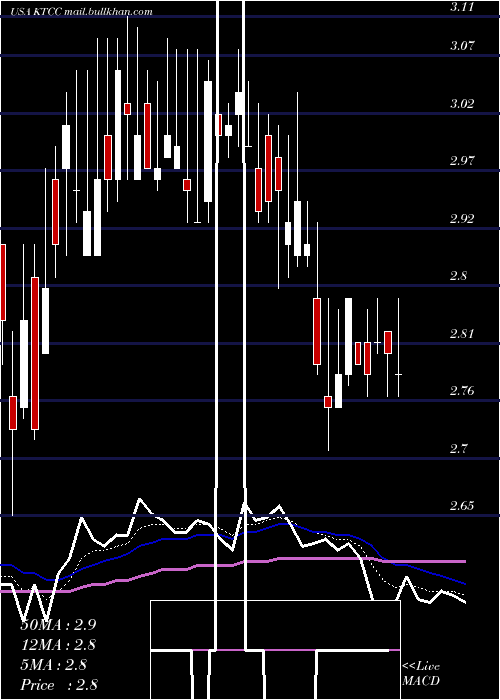Viewport: 500px width, 700px height.
Task: Click the 'USA KTCC mail.bullkhan.com' header text
Action: [x=81, y=12]
